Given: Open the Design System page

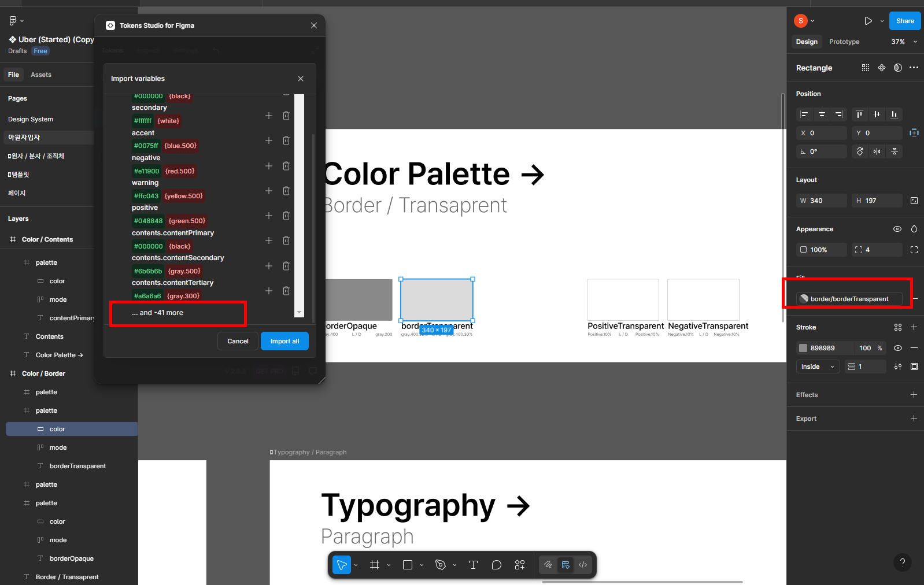Looking at the screenshot, I should pyautogui.click(x=31, y=119).
